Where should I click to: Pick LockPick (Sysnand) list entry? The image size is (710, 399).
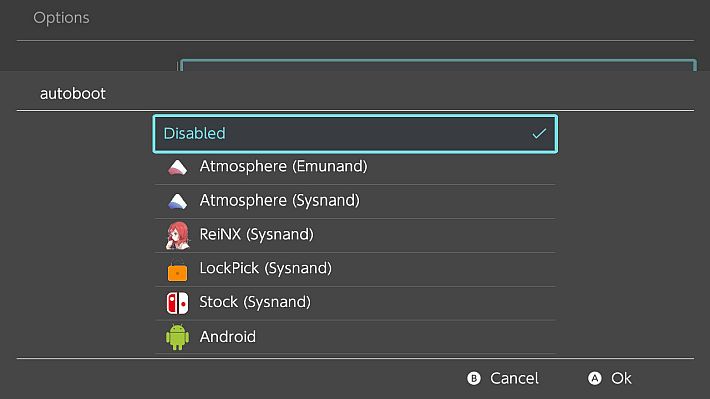tap(355, 269)
